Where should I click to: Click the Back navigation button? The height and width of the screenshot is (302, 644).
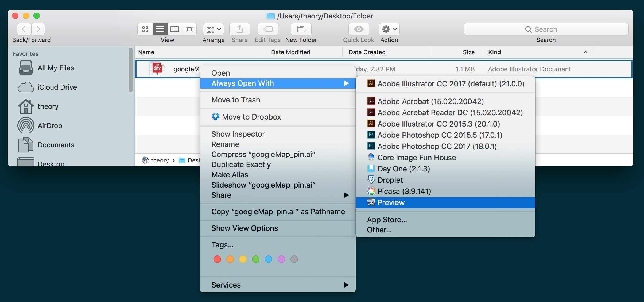coord(24,29)
